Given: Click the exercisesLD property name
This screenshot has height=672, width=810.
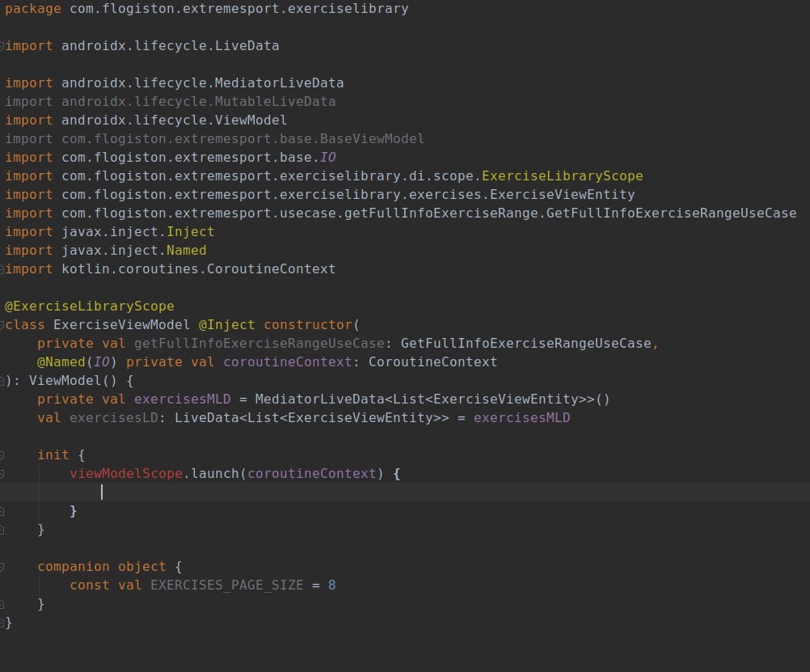Looking at the screenshot, I should click(x=114, y=418).
